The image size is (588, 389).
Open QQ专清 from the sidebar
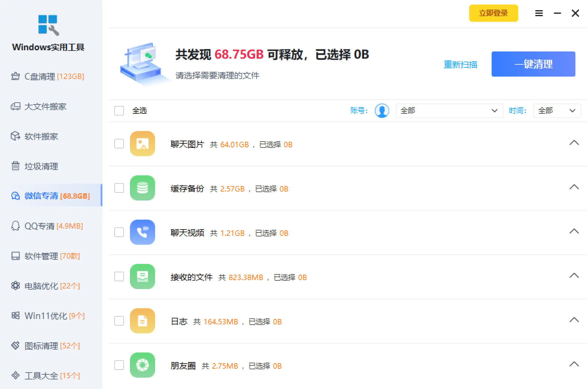pos(48,226)
